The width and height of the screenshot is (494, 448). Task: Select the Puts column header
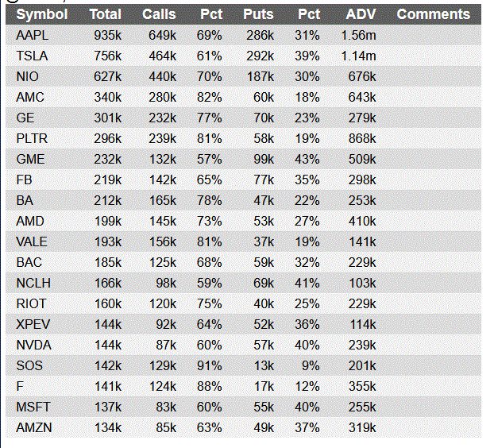pos(258,14)
